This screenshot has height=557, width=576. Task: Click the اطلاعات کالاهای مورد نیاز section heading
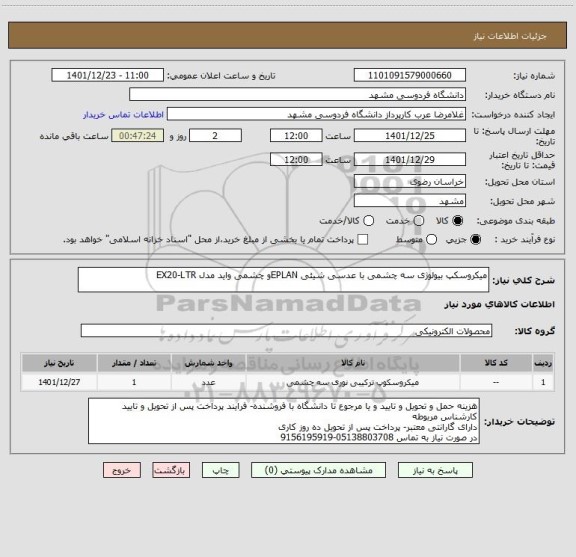[500, 304]
